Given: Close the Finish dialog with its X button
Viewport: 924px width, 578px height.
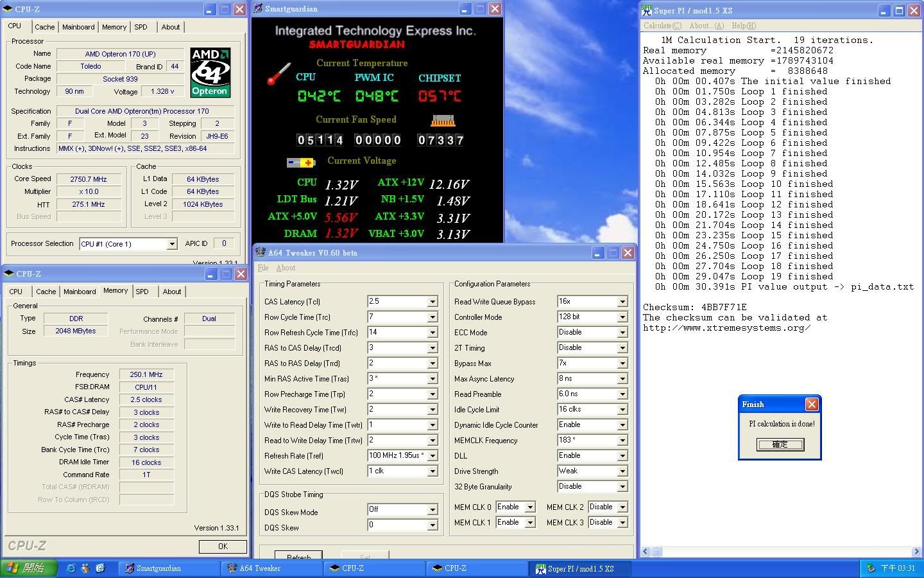Looking at the screenshot, I should [812, 404].
